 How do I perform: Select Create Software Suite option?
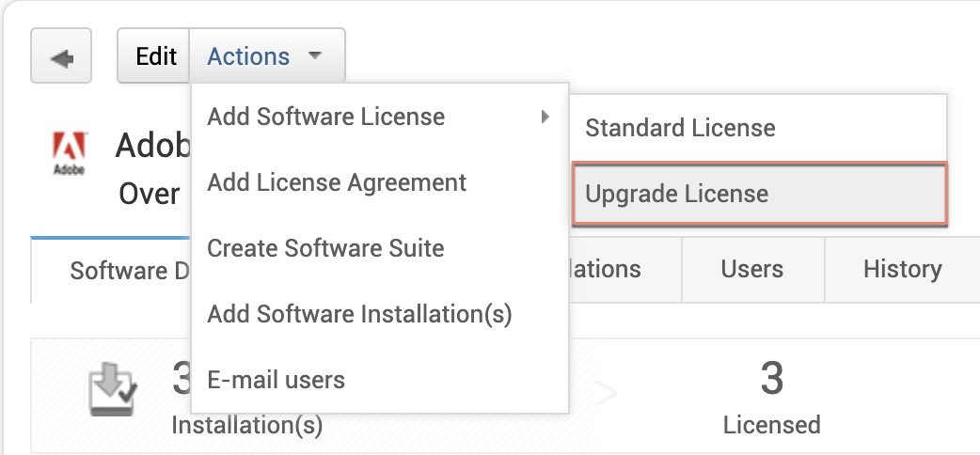click(x=325, y=248)
